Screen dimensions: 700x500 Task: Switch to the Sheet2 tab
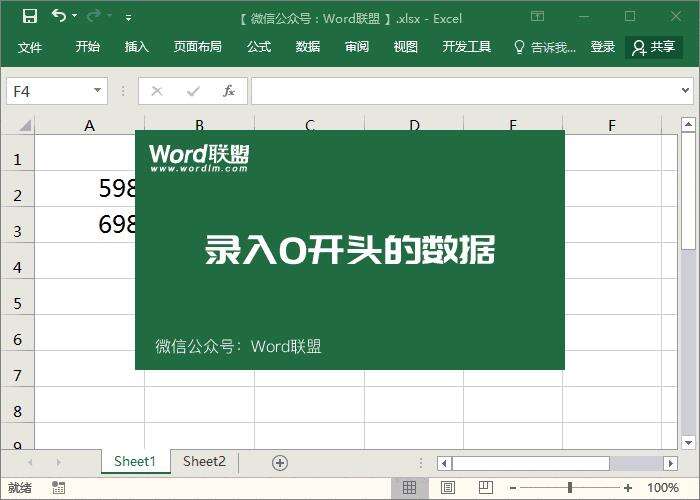point(204,462)
